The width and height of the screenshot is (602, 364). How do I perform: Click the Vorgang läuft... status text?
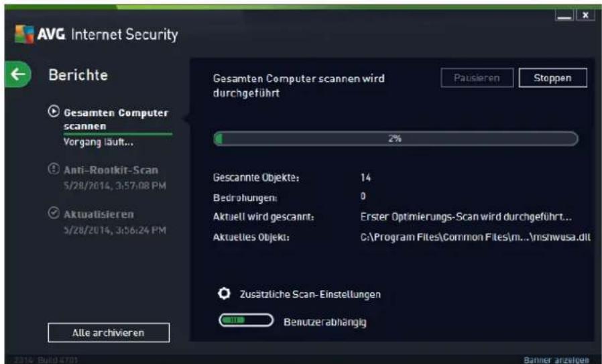(99, 143)
